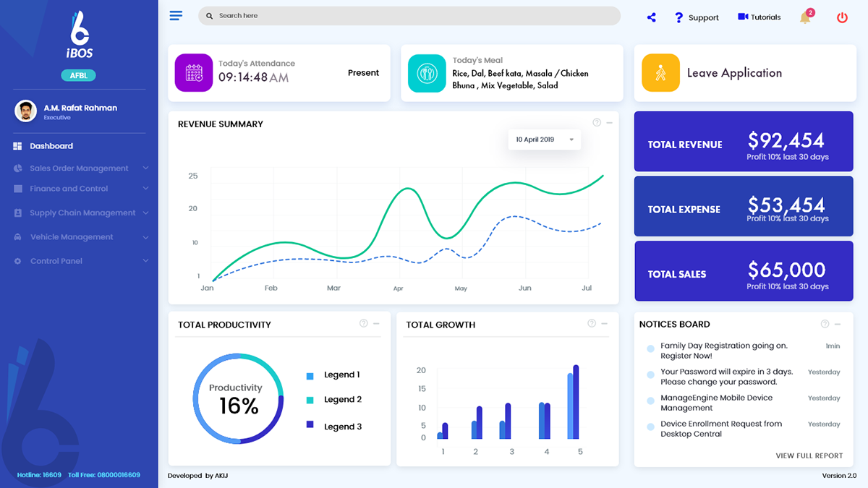Click the share icon in top bar

(x=651, y=17)
